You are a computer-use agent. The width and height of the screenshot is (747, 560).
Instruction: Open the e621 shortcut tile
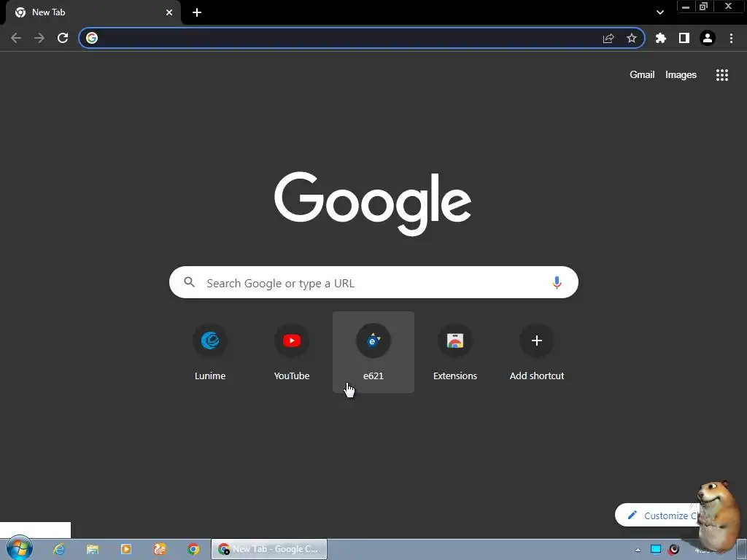click(373, 352)
